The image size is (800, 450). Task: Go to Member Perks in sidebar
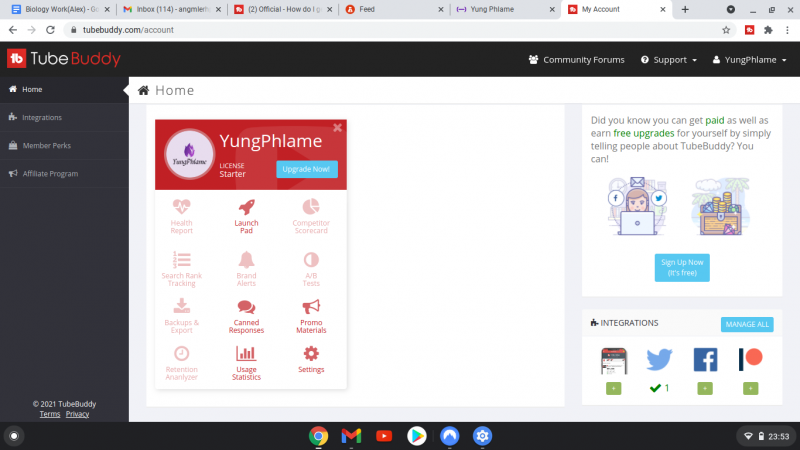pyautogui.click(x=46, y=145)
